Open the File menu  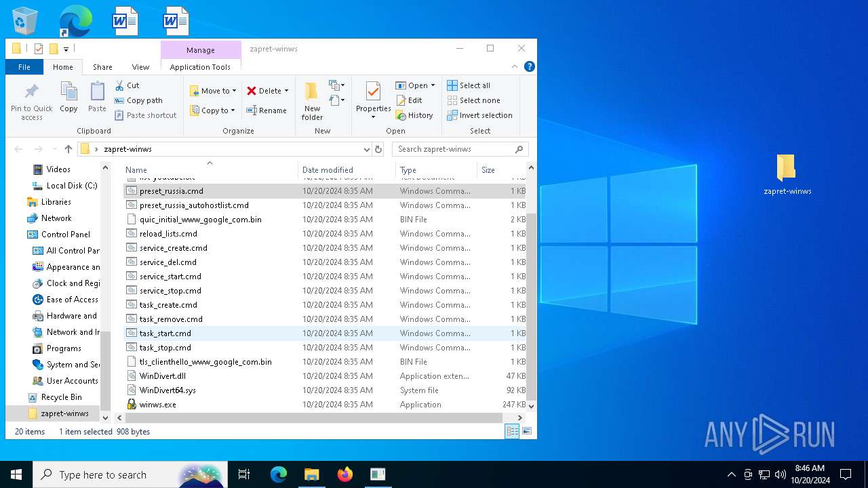coord(24,67)
